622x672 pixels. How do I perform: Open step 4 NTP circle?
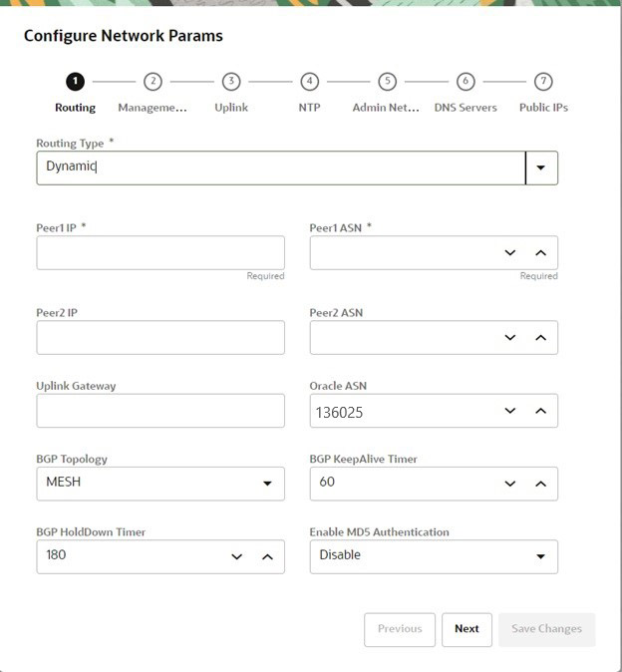coord(309,82)
